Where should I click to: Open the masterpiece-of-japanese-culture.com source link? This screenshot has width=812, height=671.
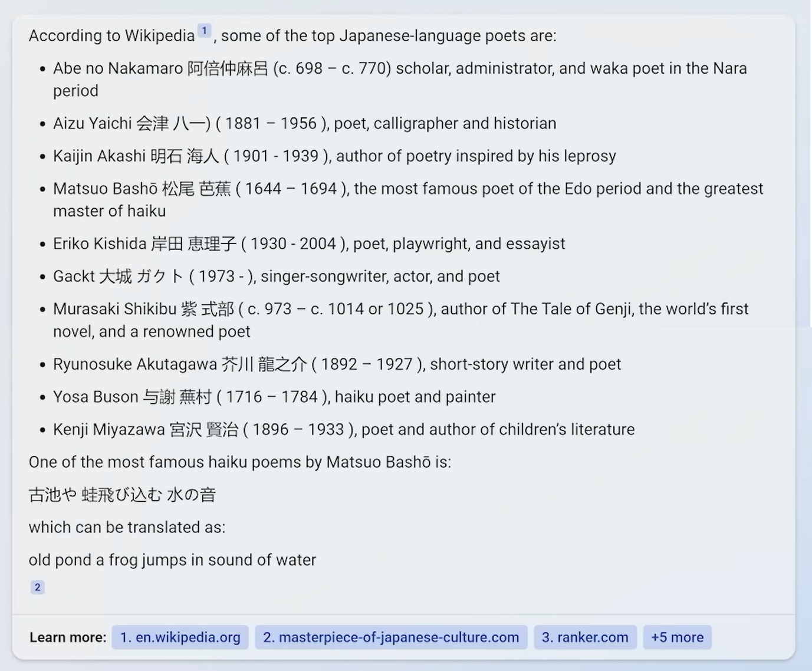pyautogui.click(x=391, y=637)
